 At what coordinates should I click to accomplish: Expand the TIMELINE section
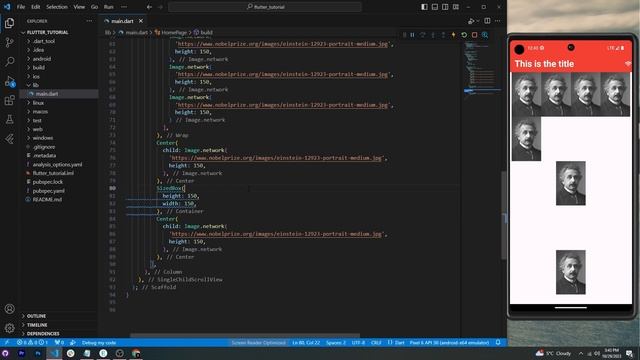(37, 325)
